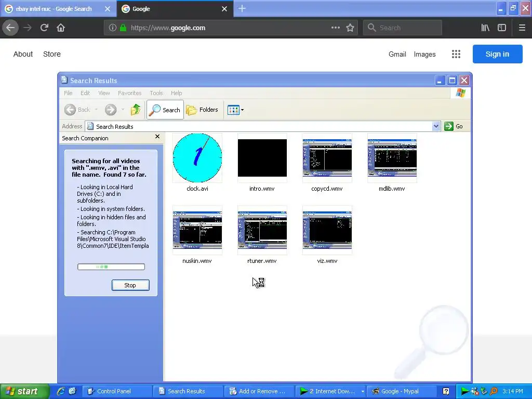Screen dimensions: 532x399
Task: Launch Internet Explorer from quick launch
Action: click(x=61, y=391)
